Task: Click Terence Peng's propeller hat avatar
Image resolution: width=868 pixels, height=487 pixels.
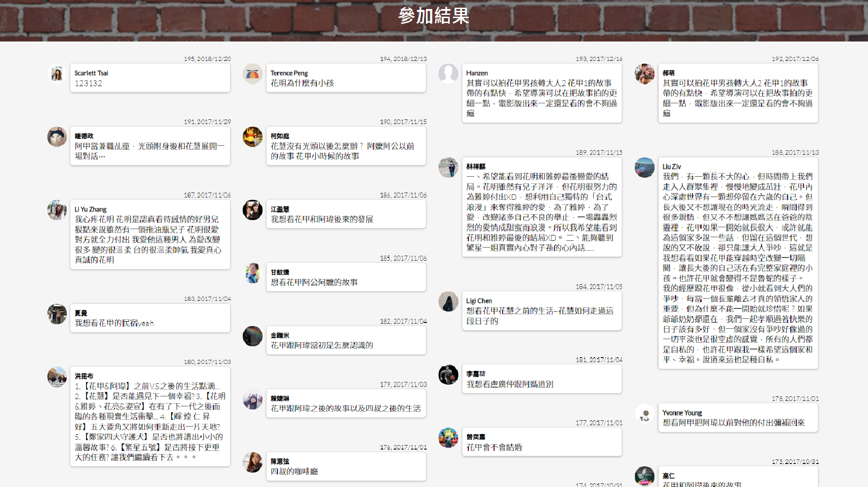Action: 253,74
